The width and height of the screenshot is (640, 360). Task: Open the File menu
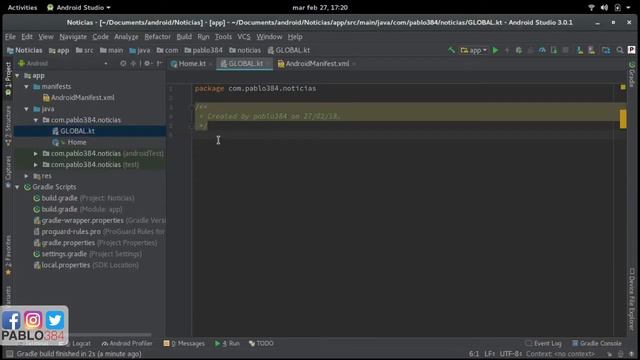(10, 37)
